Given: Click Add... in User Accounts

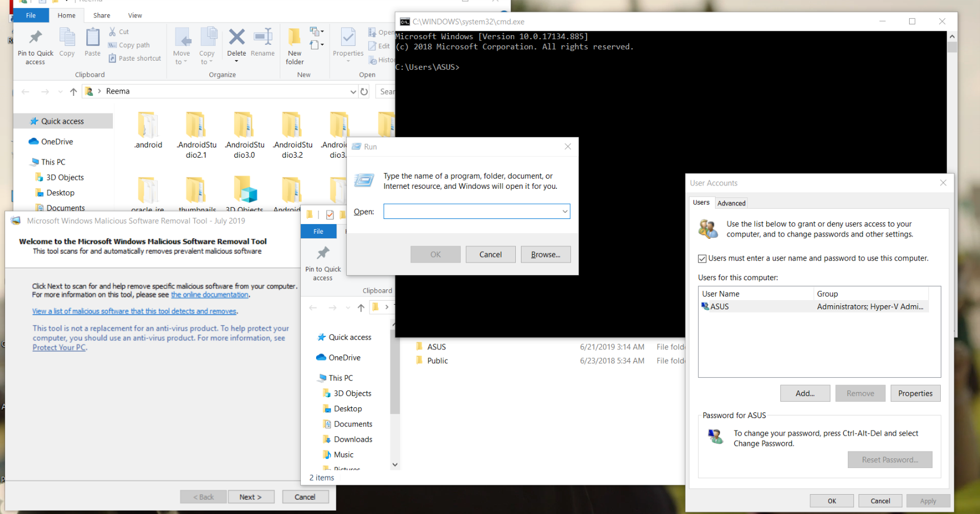Looking at the screenshot, I should [x=805, y=393].
